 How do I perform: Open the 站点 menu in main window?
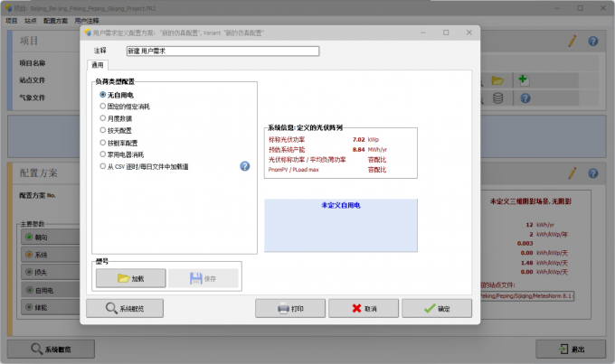(x=31, y=21)
